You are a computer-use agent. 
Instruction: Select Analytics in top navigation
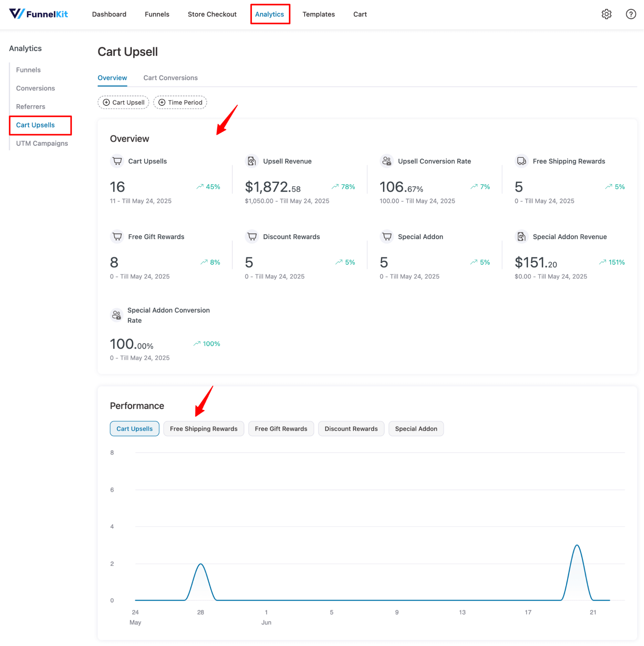tap(269, 14)
